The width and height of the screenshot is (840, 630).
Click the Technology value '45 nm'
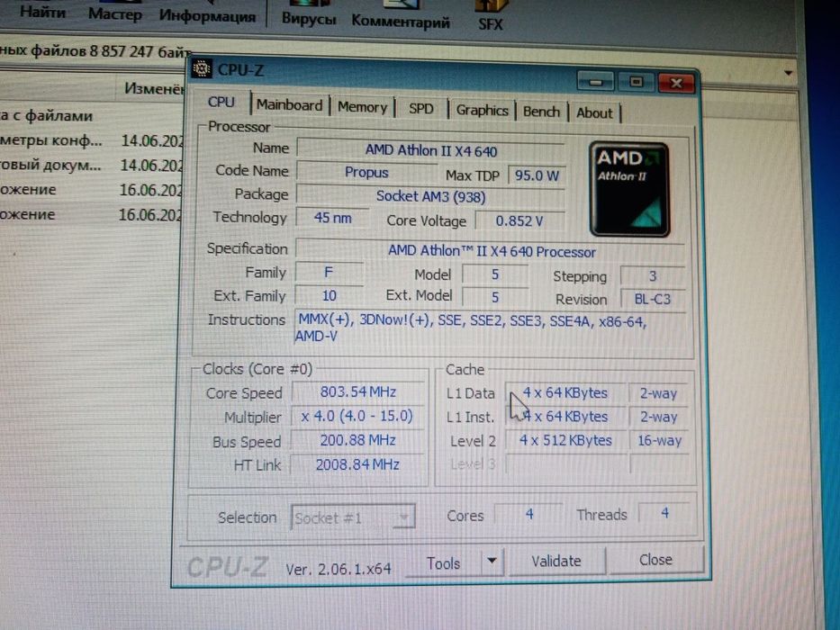tap(333, 218)
